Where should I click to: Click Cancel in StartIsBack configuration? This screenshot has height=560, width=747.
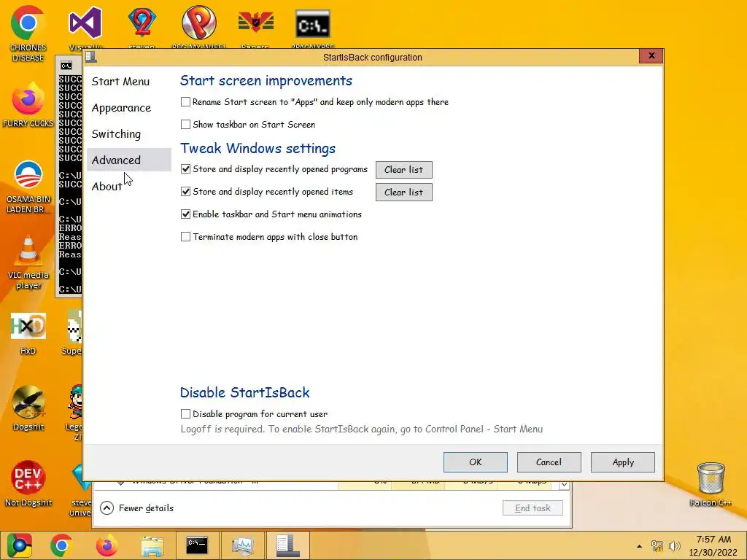pyautogui.click(x=549, y=462)
